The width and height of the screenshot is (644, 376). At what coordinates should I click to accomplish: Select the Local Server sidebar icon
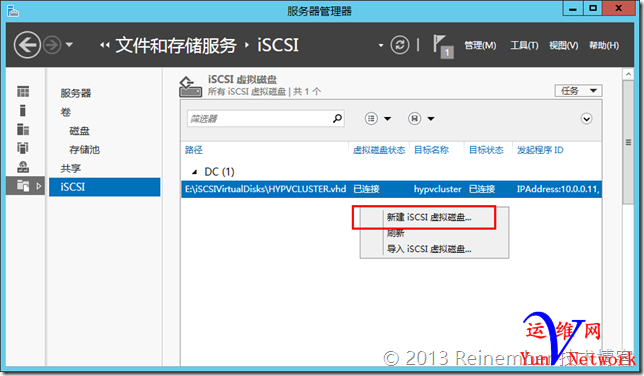pos(23,110)
